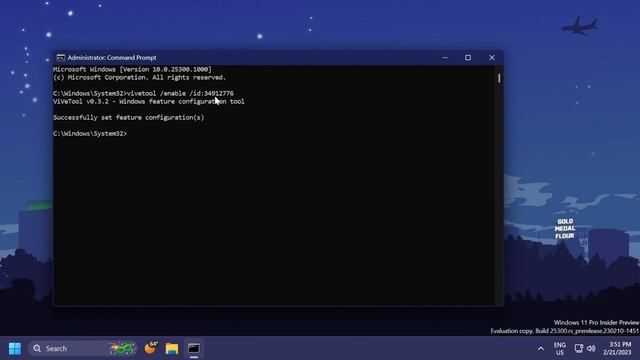Click the taskbar Search box

(82, 349)
